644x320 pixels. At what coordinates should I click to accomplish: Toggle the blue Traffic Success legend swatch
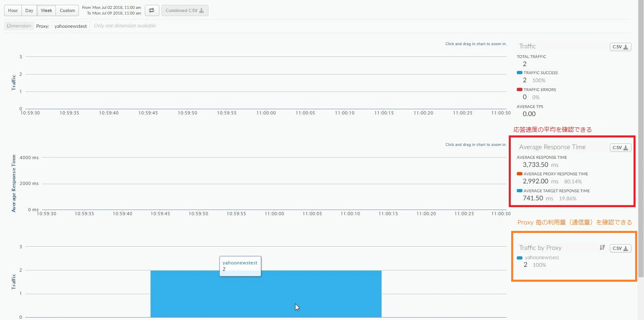click(x=520, y=73)
